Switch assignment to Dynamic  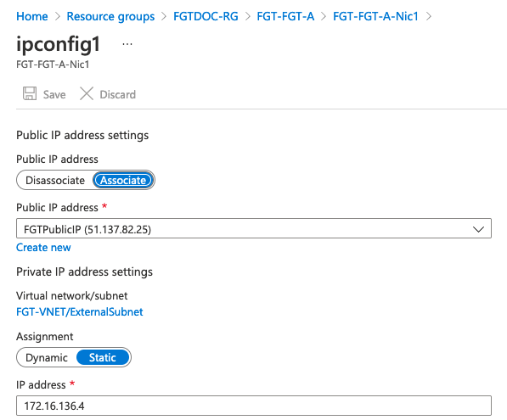(x=47, y=357)
